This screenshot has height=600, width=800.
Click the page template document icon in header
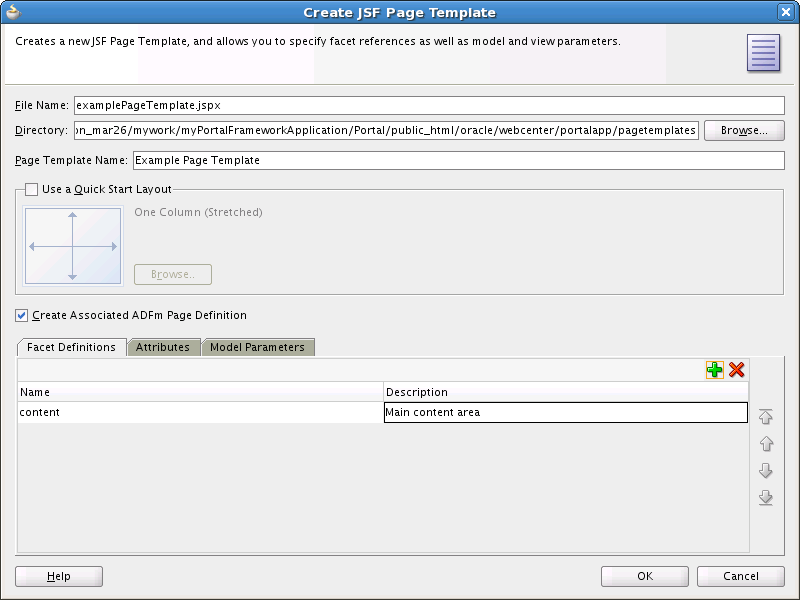pyautogui.click(x=763, y=53)
